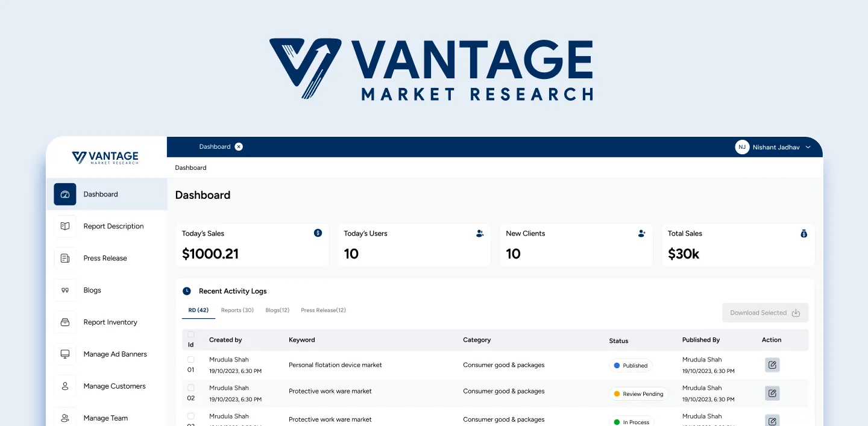The image size is (868, 426).
Task: Click the $1000.21 sales value
Action: (x=210, y=254)
